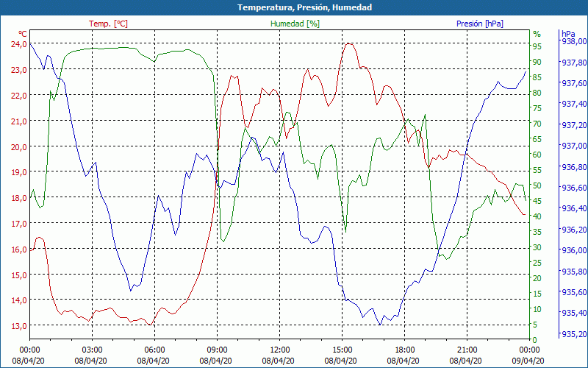The height and width of the screenshot is (368, 588).
Task: Click pressure axis value '937,40'
Action: 575,104
